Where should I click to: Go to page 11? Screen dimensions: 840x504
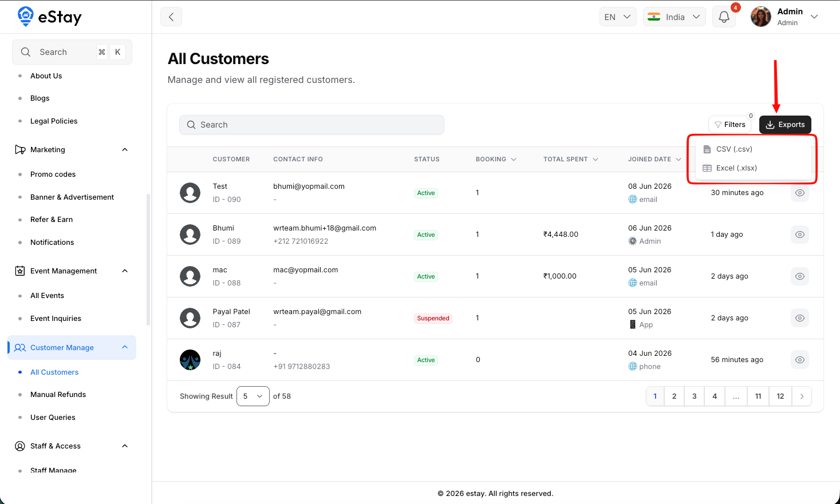758,396
